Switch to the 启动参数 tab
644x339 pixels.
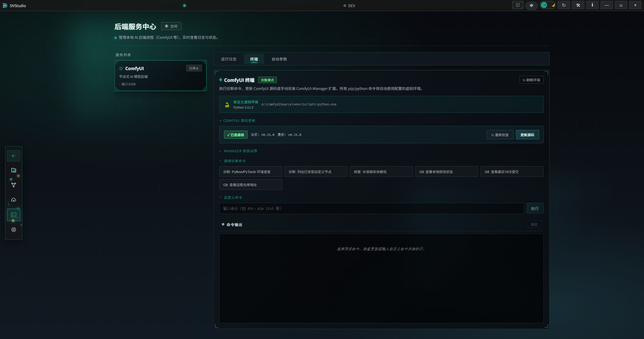(x=279, y=59)
